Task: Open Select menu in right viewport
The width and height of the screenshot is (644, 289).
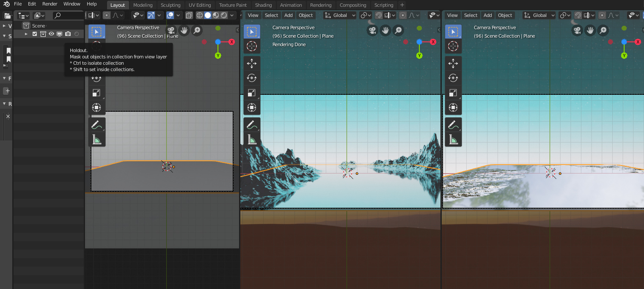Action: coord(471,15)
